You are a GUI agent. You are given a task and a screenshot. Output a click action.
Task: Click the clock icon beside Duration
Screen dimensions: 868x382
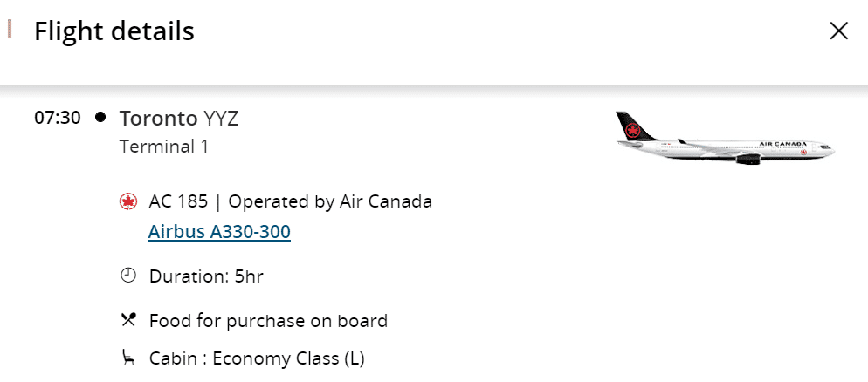pos(128,276)
